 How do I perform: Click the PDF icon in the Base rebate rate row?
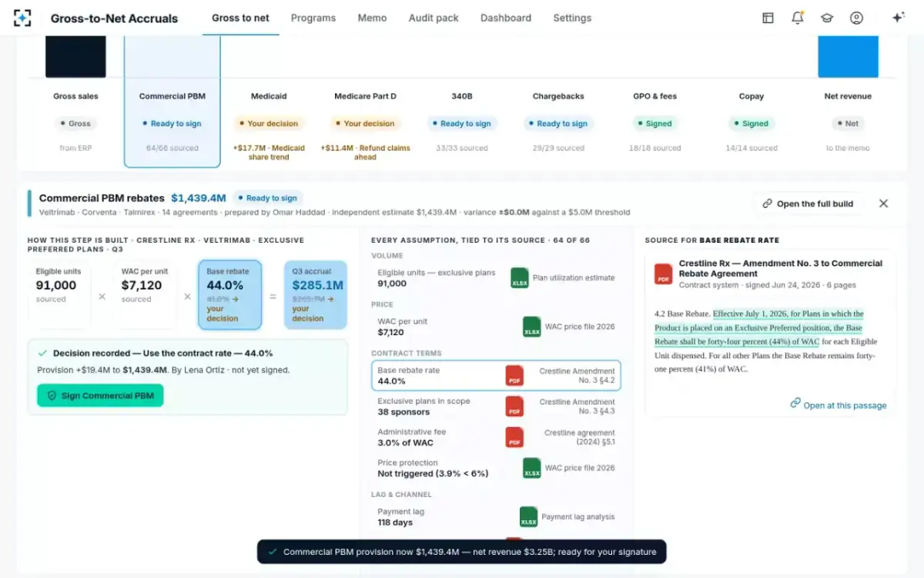click(x=514, y=376)
